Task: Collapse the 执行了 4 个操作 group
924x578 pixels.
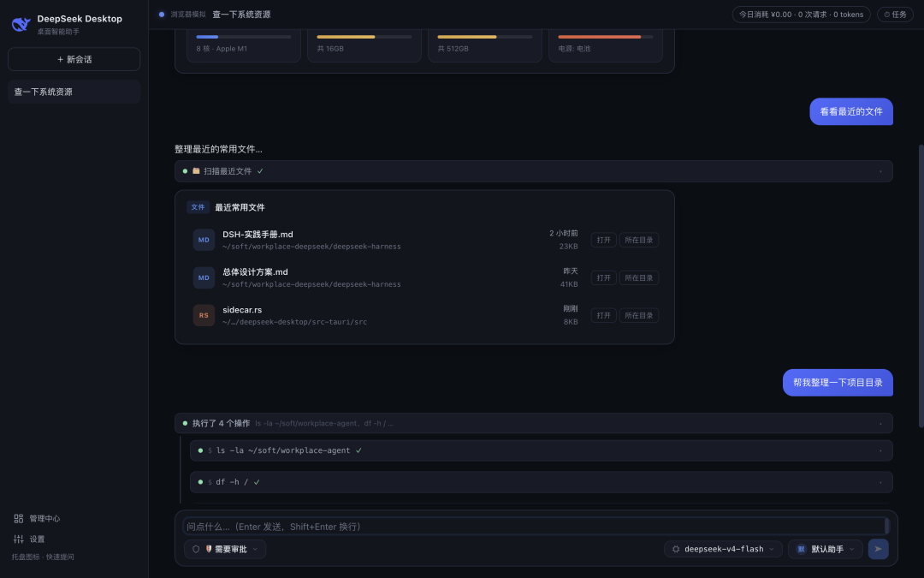Action: tap(533, 424)
